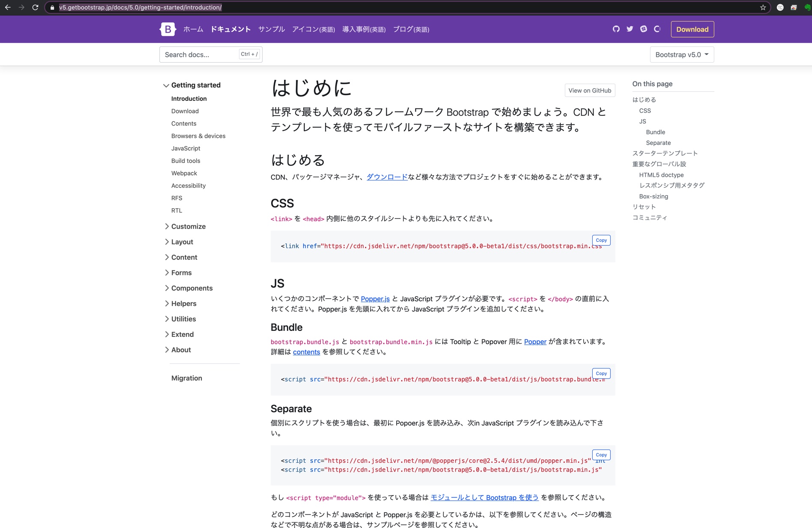Expand the Layout section
The image size is (812, 528).
click(x=179, y=242)
